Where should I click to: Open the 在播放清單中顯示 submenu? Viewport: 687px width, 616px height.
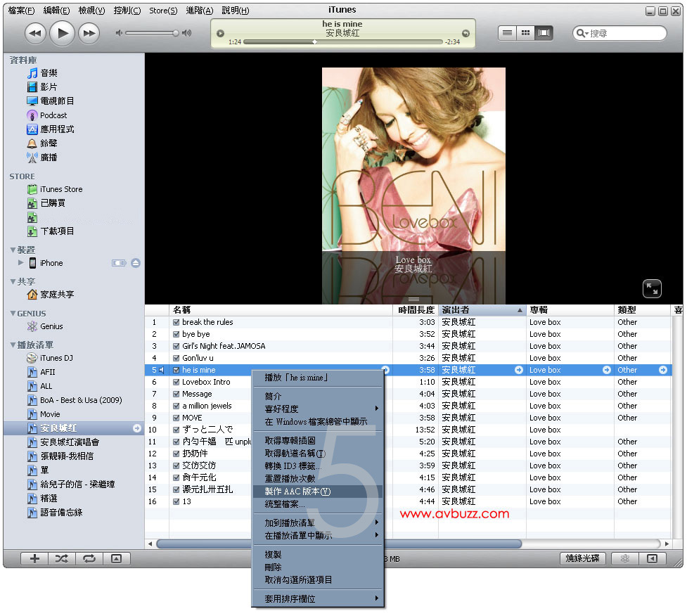tap(318, 535)
